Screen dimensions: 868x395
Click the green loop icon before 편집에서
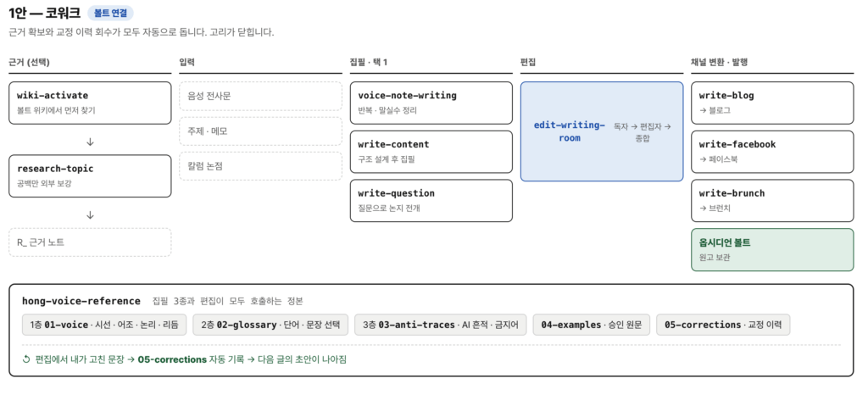[x=26, y=359]
